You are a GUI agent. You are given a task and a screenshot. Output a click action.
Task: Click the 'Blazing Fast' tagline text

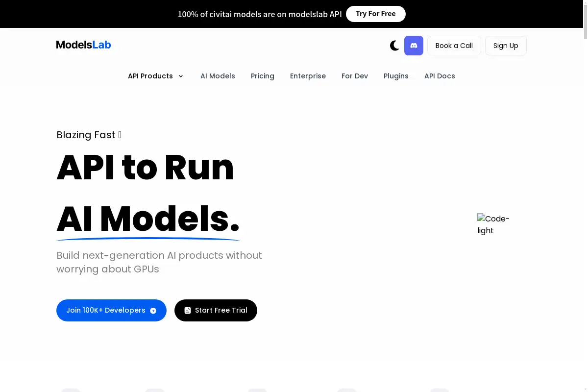89,135
